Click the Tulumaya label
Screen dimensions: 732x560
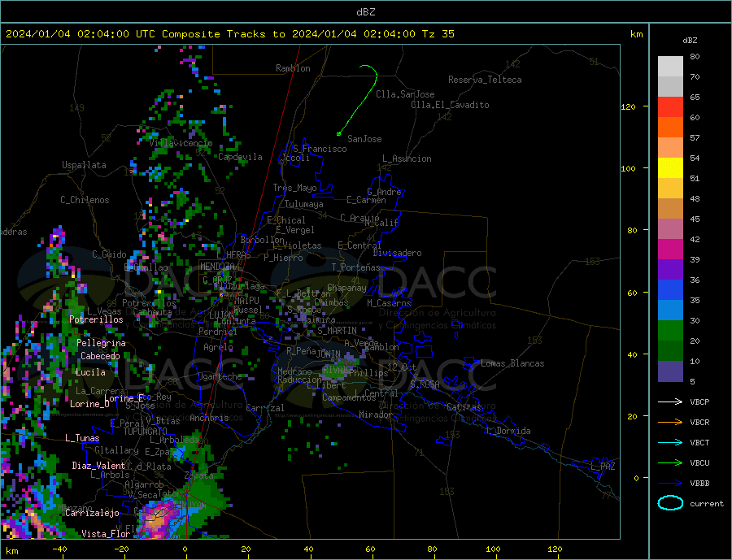coord(304,204)
